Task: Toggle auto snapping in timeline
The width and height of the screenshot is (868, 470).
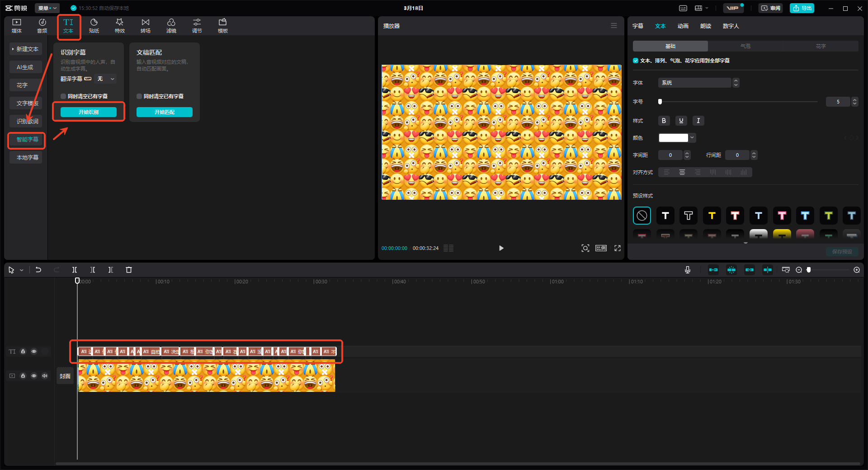Action: point(731,270)
